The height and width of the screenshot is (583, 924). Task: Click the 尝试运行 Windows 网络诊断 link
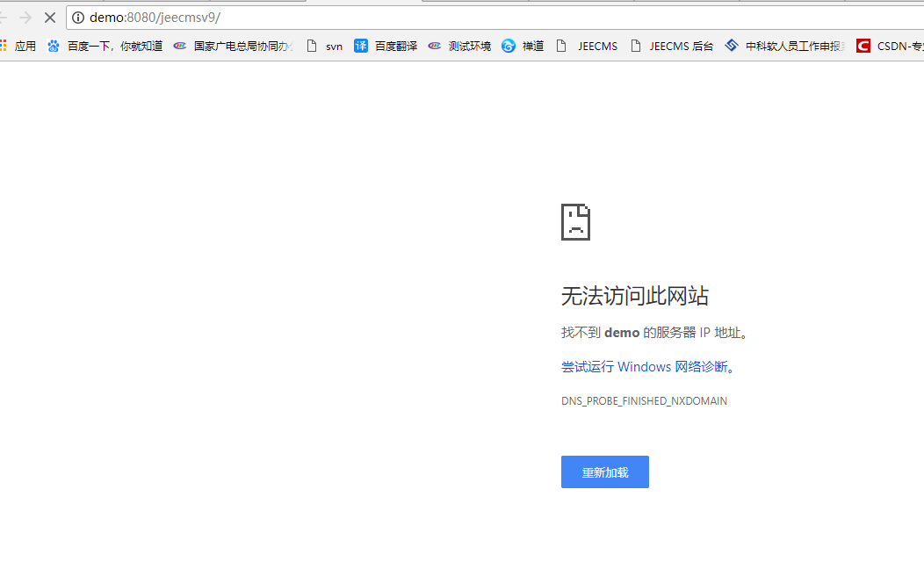644,367
